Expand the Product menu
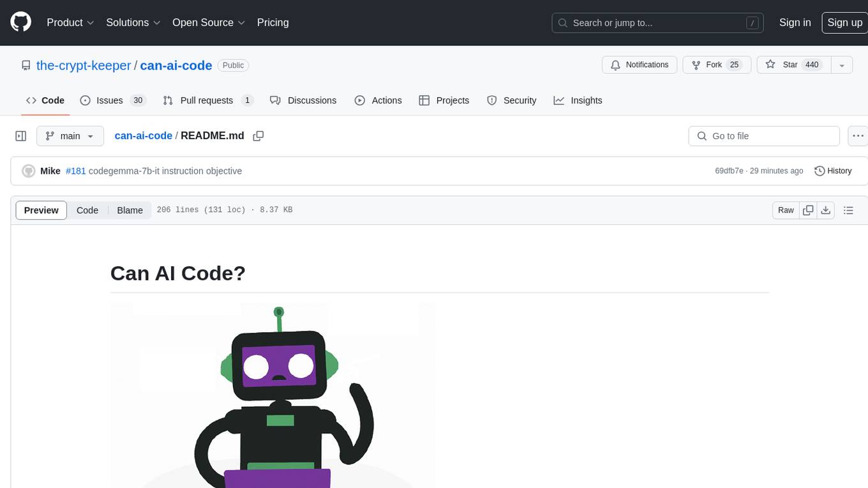The height and width of the screenshot is (488, 868). click(x=70, y=22)
